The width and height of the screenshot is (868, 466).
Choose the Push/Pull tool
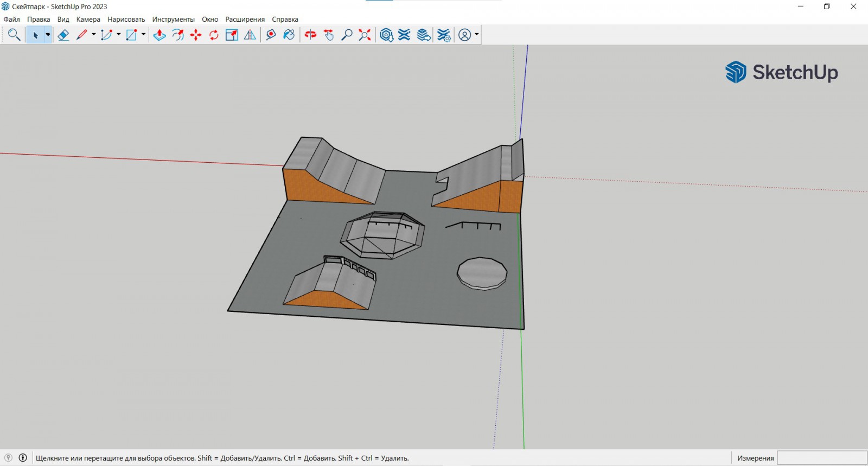point(159,35)
